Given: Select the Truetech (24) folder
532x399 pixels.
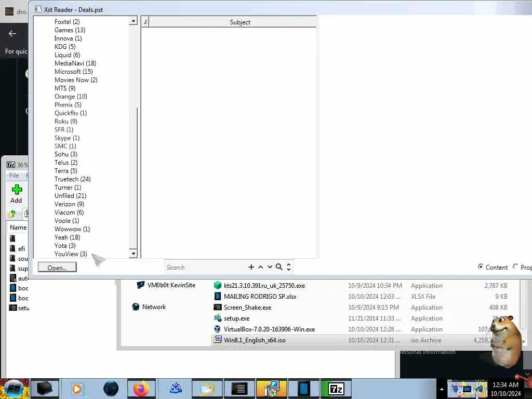Looking at the screenshot, I should tap(73, 179).
